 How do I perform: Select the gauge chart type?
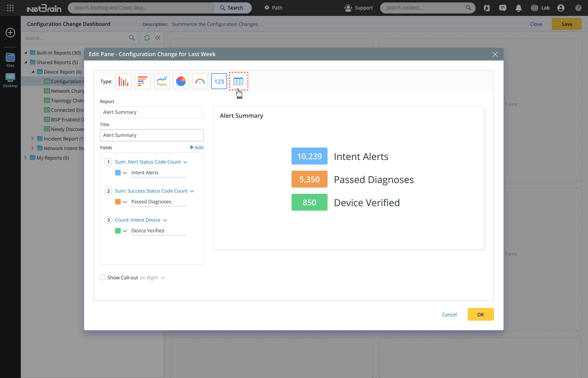(x=200, y=81)
